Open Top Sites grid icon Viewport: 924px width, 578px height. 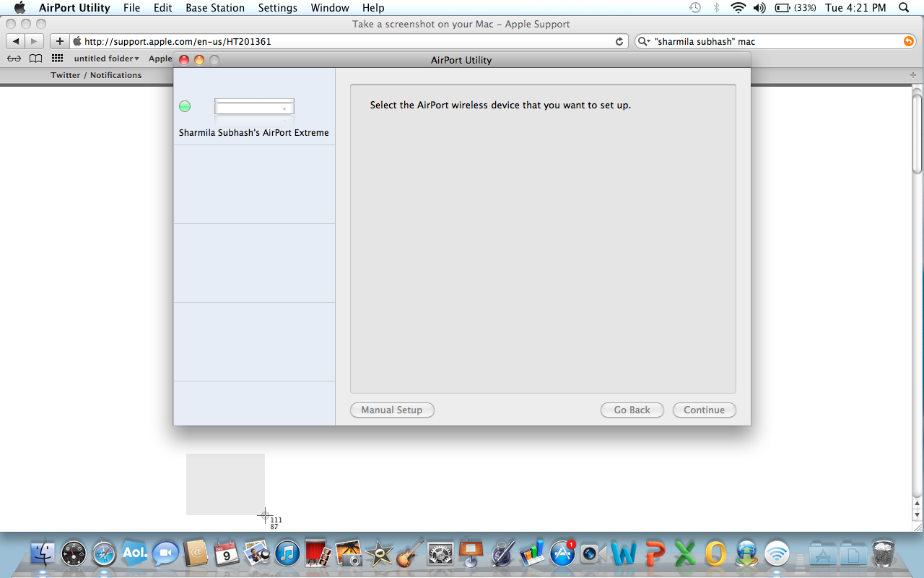57,59
